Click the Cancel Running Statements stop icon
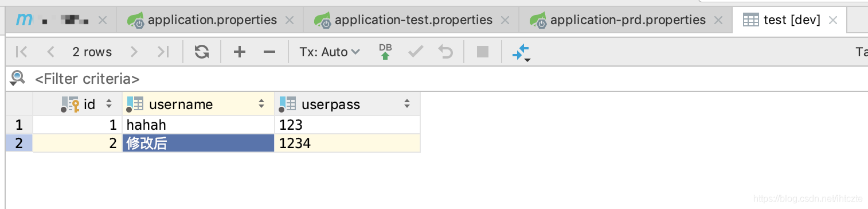This screenshot has width=868, height=209. coord(483,52)
